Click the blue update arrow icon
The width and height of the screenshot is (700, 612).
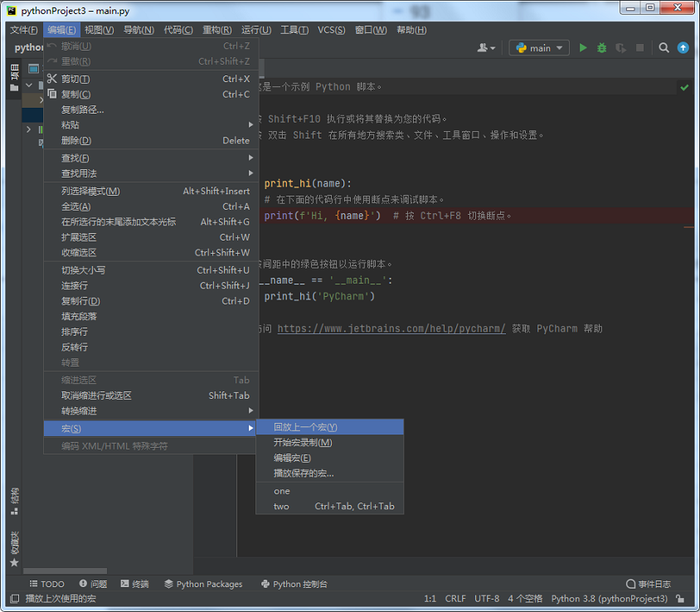683,48
